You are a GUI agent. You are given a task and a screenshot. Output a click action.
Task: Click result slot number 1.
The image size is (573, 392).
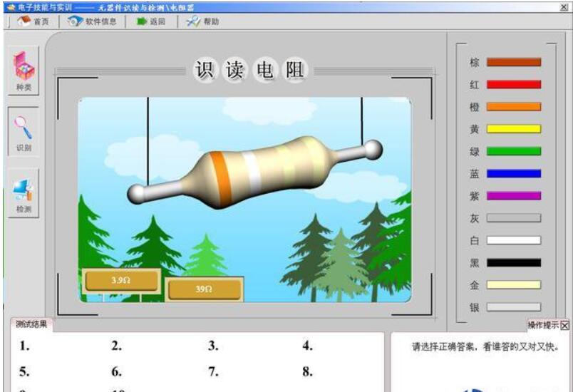coord(25,346)
